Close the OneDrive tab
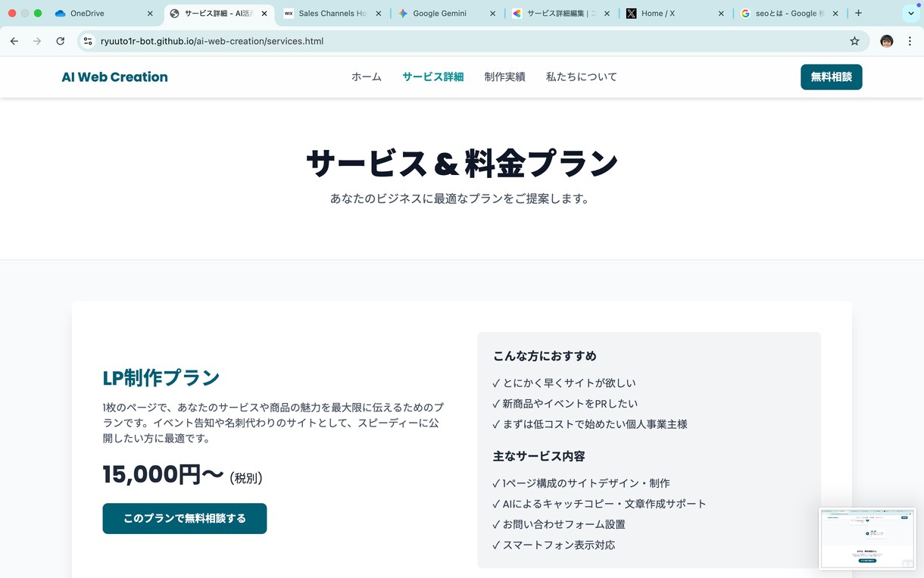Image resolution: width=924 pixels, height=578 pixels. 150,13
